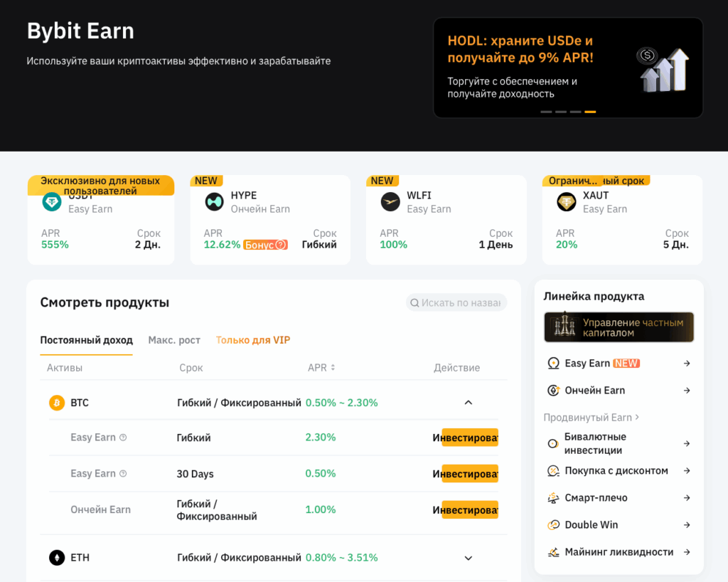Click the Смарт-плечо icon

[553, 498]
